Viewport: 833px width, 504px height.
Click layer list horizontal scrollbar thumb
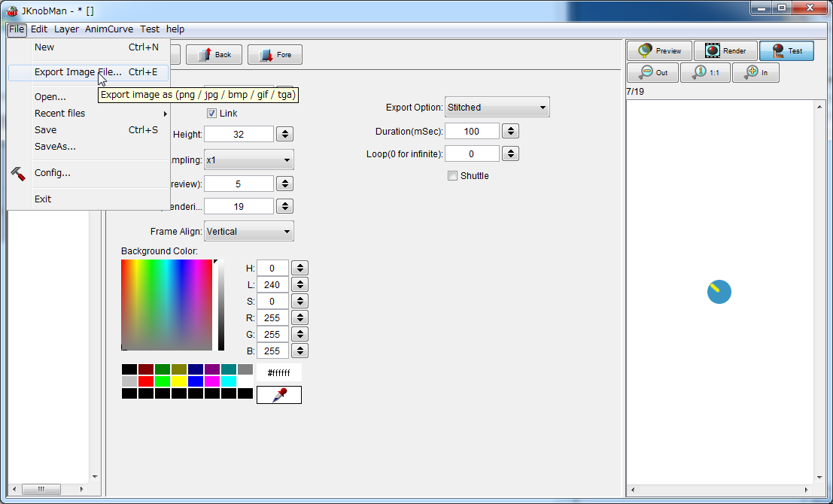tap(41, 489)
